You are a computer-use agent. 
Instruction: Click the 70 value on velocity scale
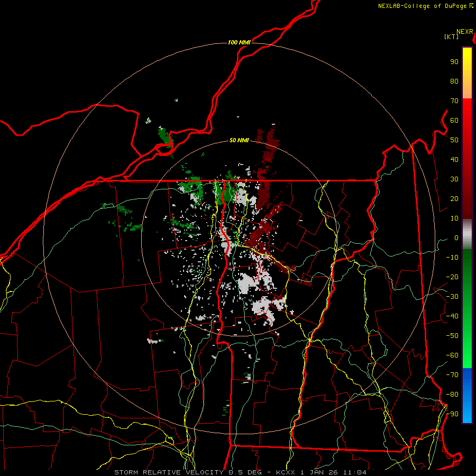(x=454, y=101)
